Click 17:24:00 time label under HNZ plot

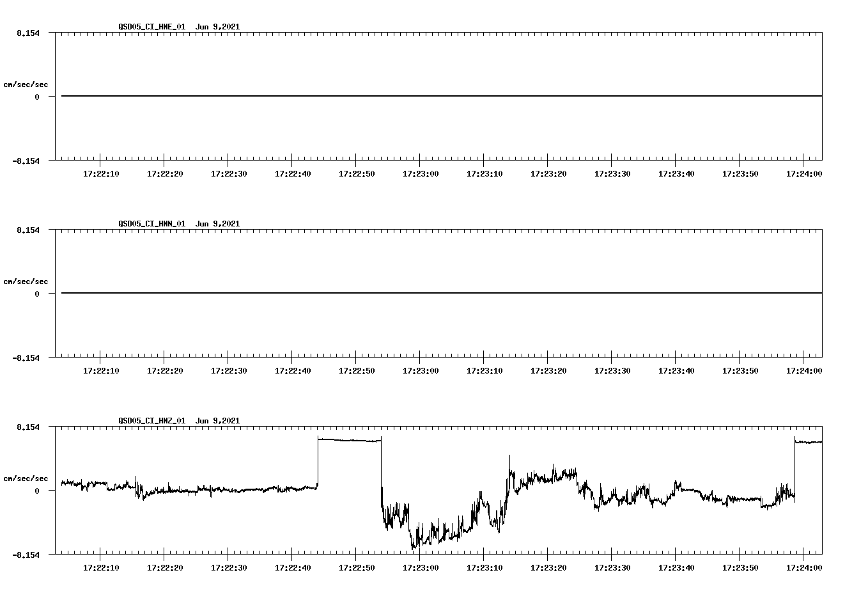pos(804,567)
